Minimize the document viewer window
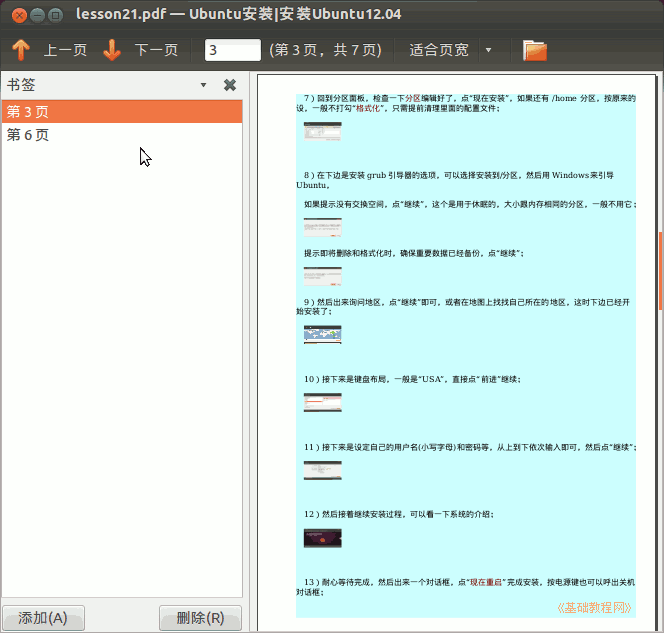 pyautogui.click(x=37, y=14)
